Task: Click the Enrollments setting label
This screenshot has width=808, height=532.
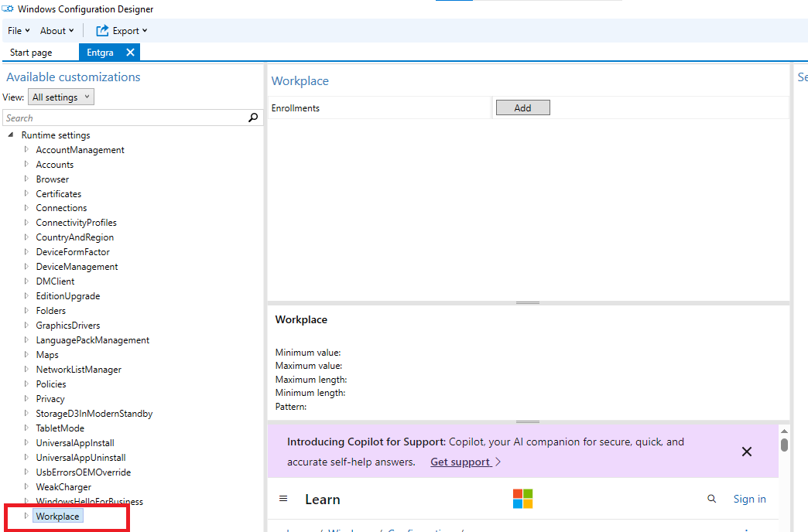Action: 296,108
